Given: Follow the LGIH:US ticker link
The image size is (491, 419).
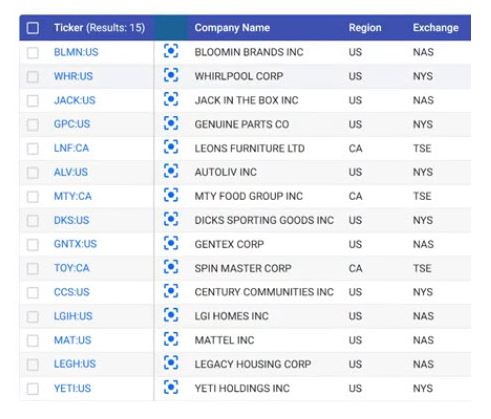Looking at the screenshot, I should [x=73, y=316].
